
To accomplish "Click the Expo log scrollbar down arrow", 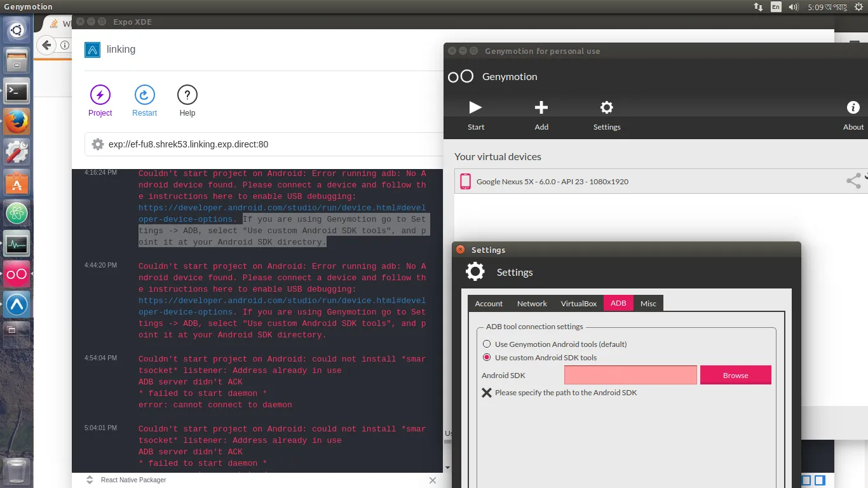I will point(447,468).
